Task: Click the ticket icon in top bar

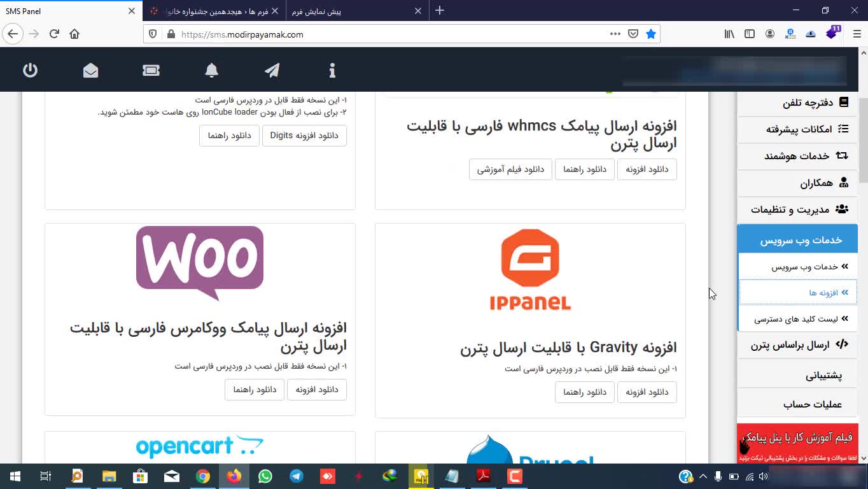Action: point(151,70)
